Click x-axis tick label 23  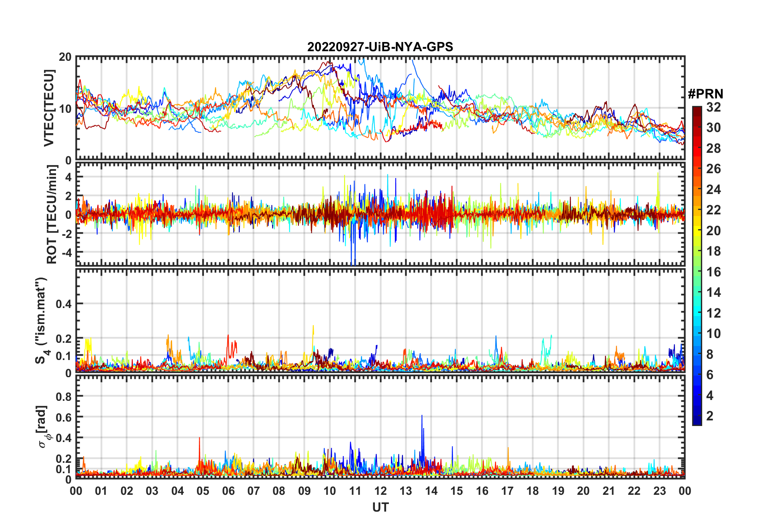click(659, 491)
